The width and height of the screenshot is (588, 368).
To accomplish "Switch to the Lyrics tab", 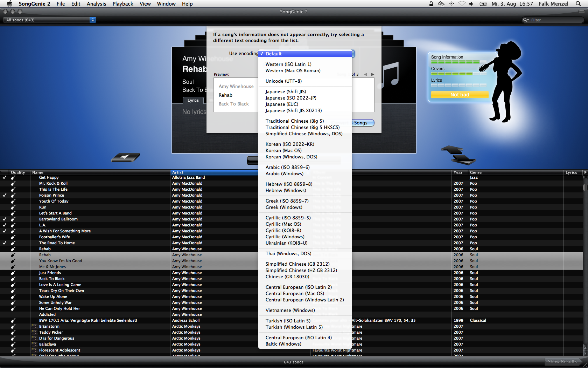I will tap(193, 101).
